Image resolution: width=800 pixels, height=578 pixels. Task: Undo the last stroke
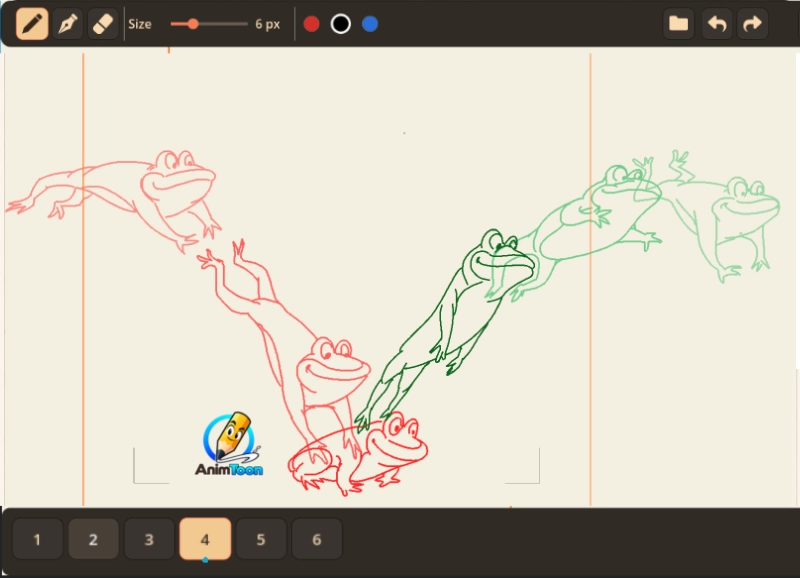pyautogui.click(x=717, y=23)
